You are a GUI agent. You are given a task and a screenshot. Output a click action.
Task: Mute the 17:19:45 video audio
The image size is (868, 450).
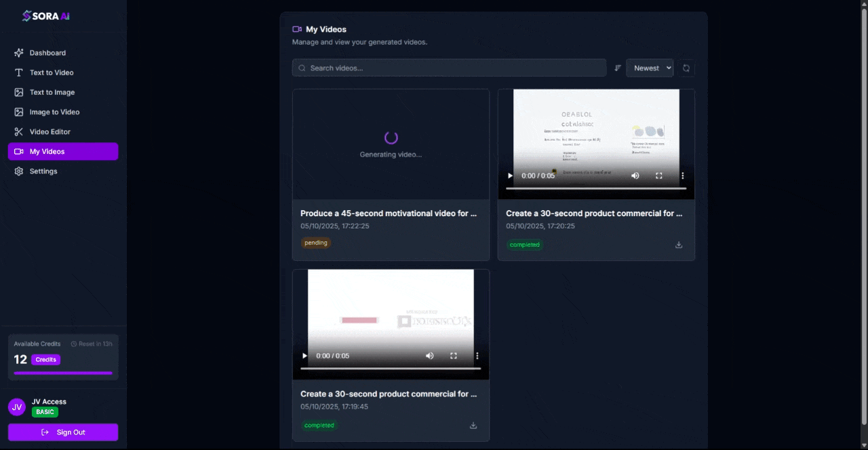point(430,356)
